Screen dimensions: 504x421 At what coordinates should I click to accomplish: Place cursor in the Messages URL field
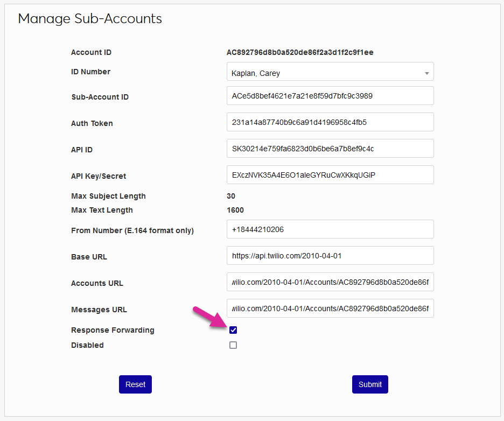tap(330, 308)
